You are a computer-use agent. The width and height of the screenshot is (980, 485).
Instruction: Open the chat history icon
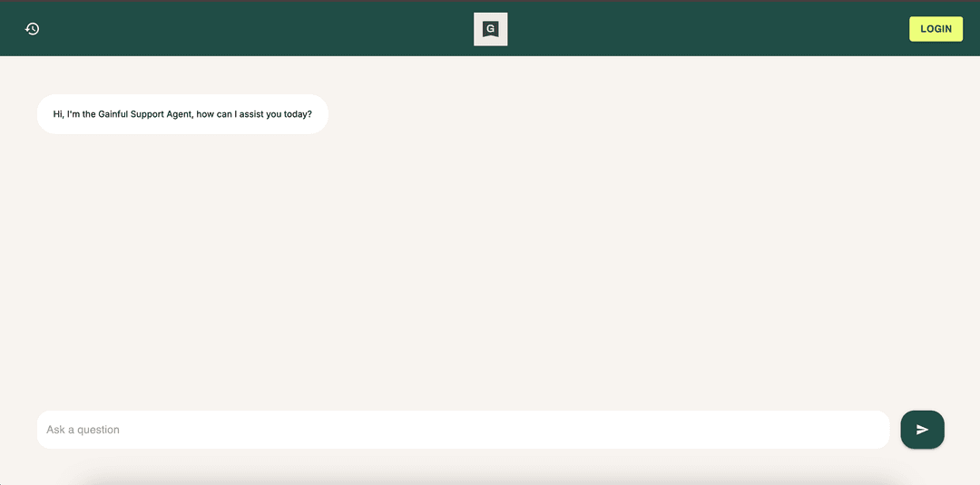tap(32, 29)
